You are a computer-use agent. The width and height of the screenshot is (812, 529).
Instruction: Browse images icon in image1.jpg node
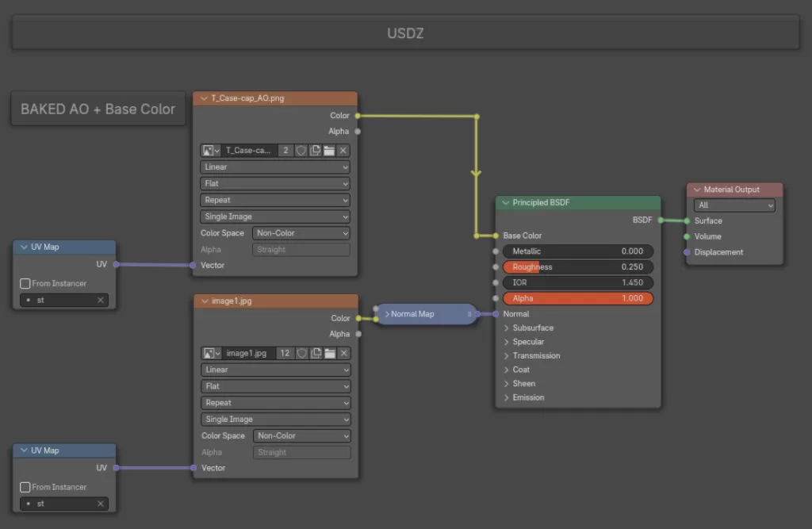(x=211, y=353)
